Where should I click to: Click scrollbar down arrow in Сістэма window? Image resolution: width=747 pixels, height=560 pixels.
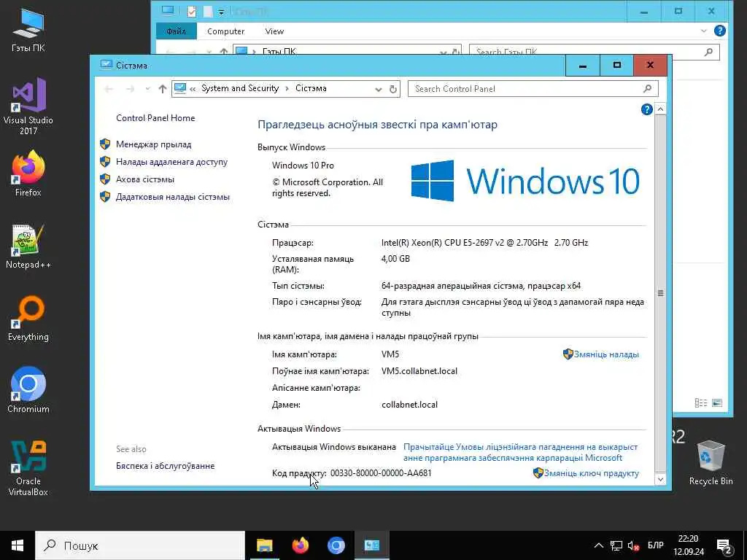(660, 479)
